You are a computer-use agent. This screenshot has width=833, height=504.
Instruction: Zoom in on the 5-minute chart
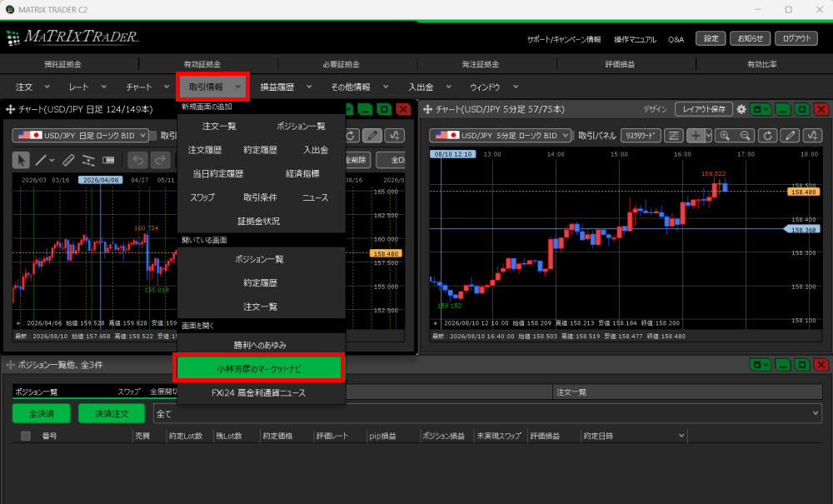point(725,136)
